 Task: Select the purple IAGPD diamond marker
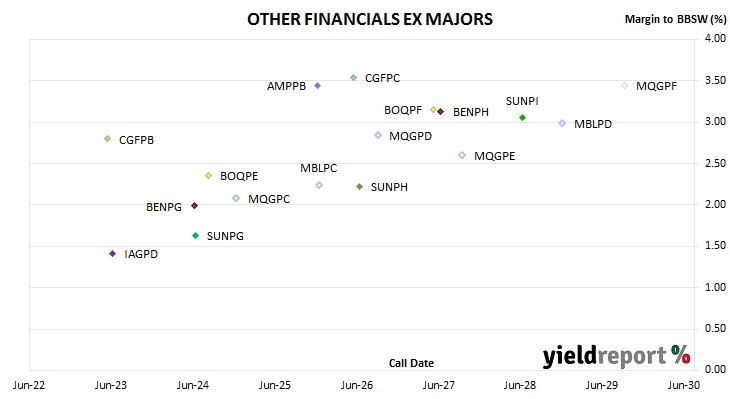(112, 254)
